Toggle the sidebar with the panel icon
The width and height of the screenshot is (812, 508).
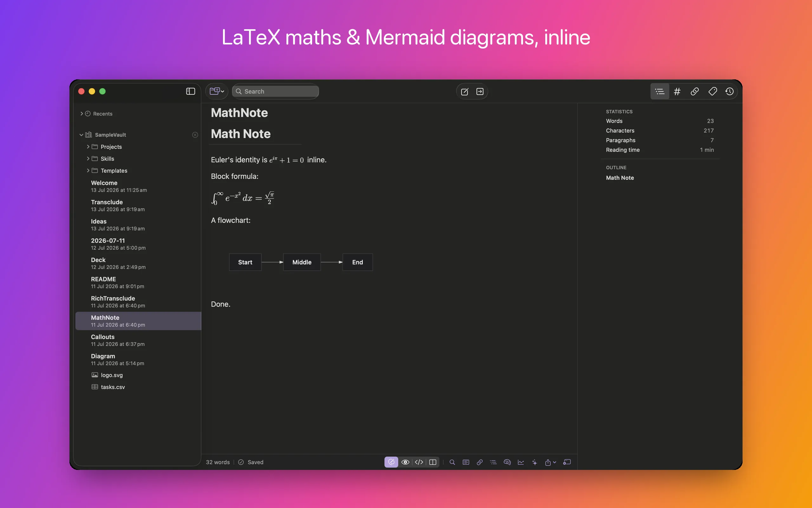pos(190,91)
